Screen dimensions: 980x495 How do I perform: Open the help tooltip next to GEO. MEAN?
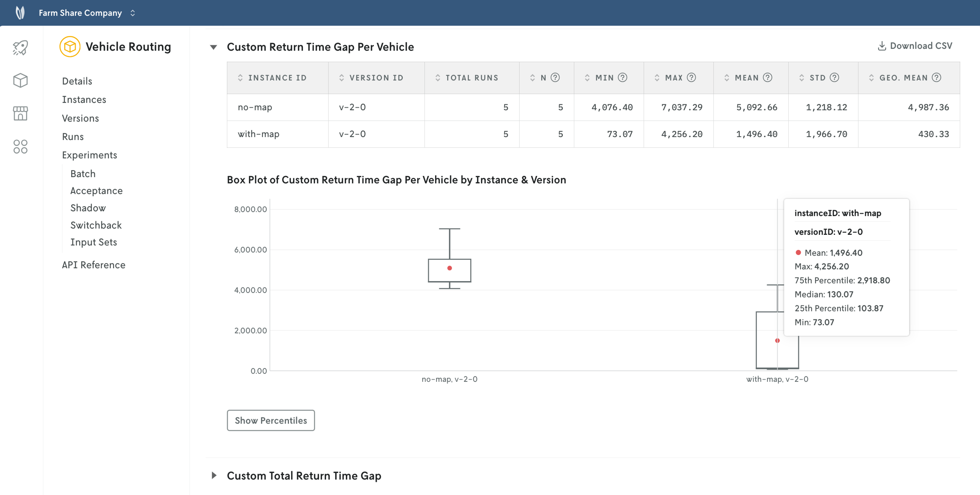tap(937, 77)
